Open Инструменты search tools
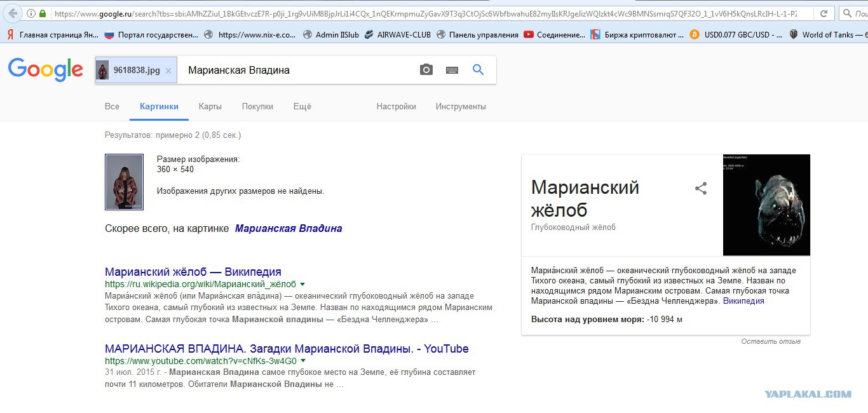The image size is (868, 413). pos(461,107)
